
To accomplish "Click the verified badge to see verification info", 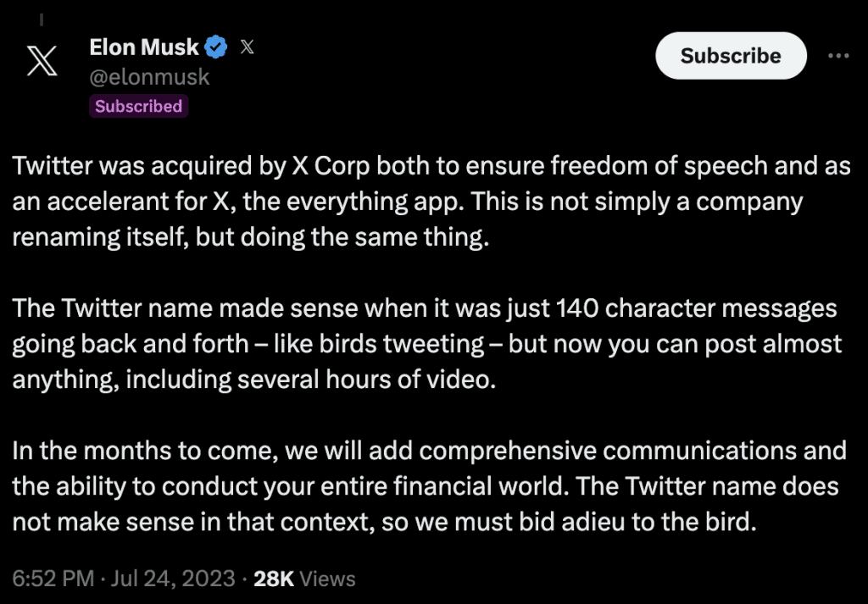I will point(216,47).
